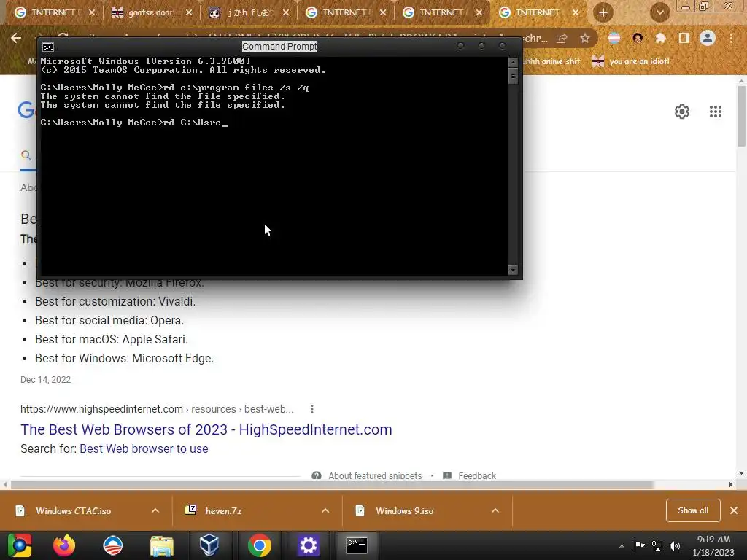The width and height of the screenshot is (747, 560).
Task: Click the Obama logo taskbar icon
Action: click(x=113, y=545)
